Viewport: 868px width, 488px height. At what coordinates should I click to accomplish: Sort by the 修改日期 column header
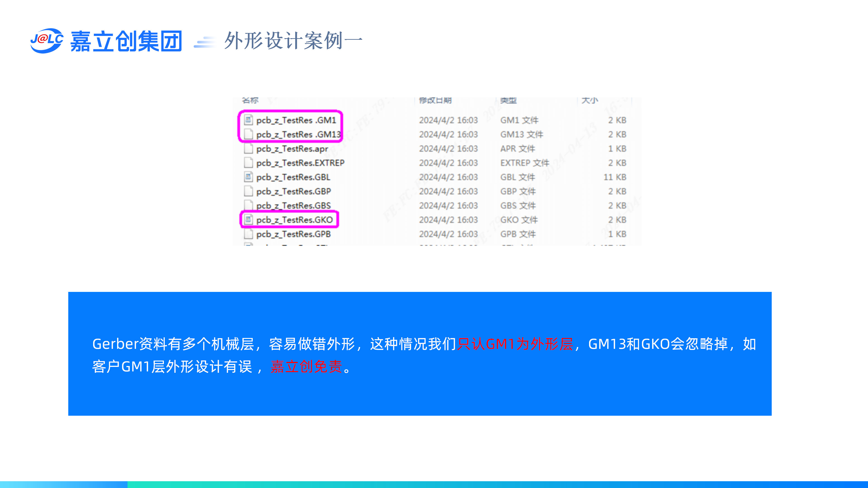435,100
